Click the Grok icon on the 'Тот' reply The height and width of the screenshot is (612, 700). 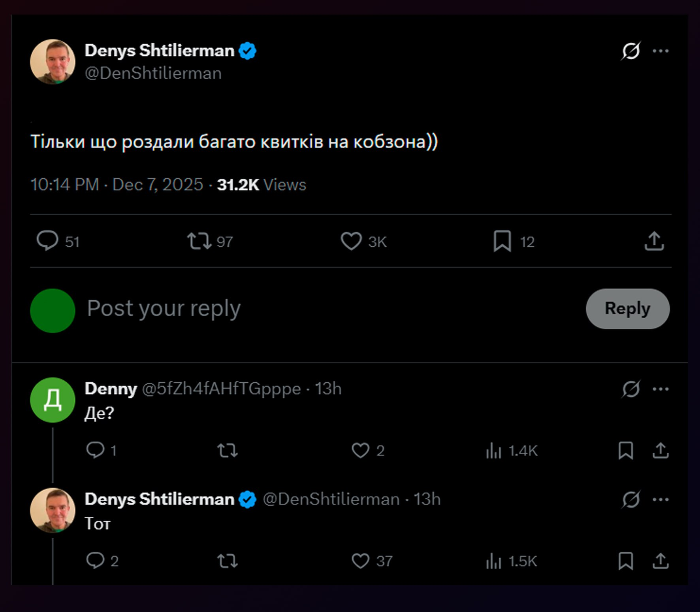tap(631, 500)
